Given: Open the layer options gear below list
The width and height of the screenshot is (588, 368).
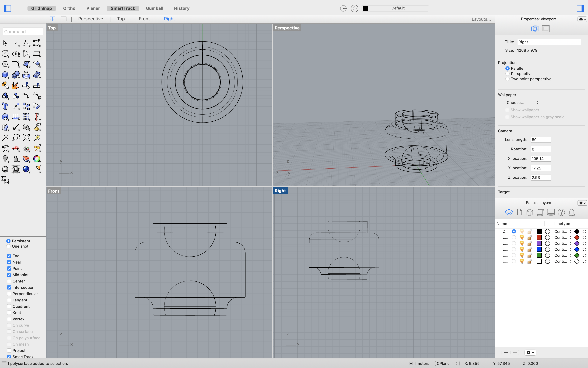Looking at the screenshot, I should [x=530, y=352].
